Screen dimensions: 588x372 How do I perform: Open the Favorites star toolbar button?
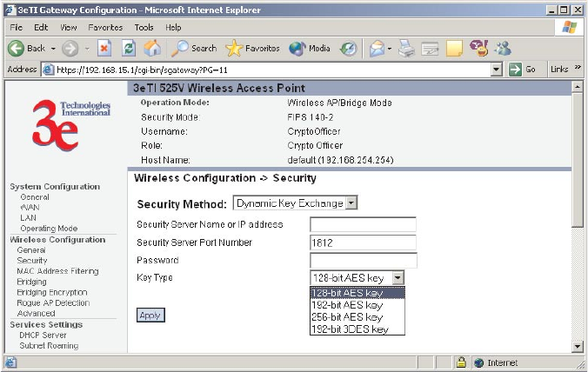coord(253,49)
